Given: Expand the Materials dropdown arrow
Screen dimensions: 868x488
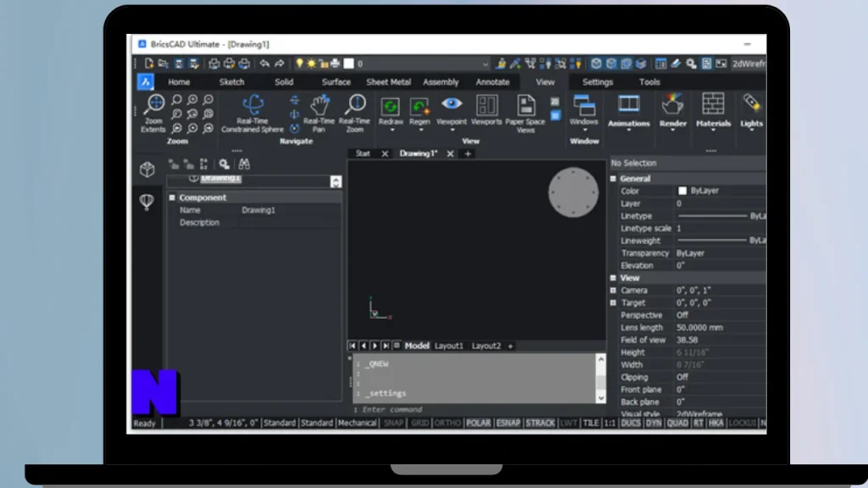Looking at the screenshot, I should (x=713, y=130).
